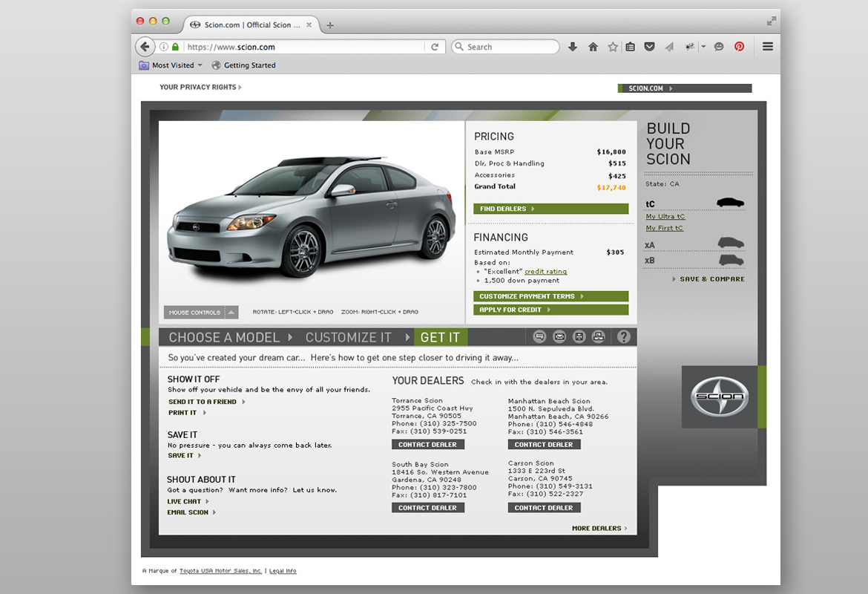868x594 pixels.
Task: Start Live Chat link
Action: coord(188,501)
